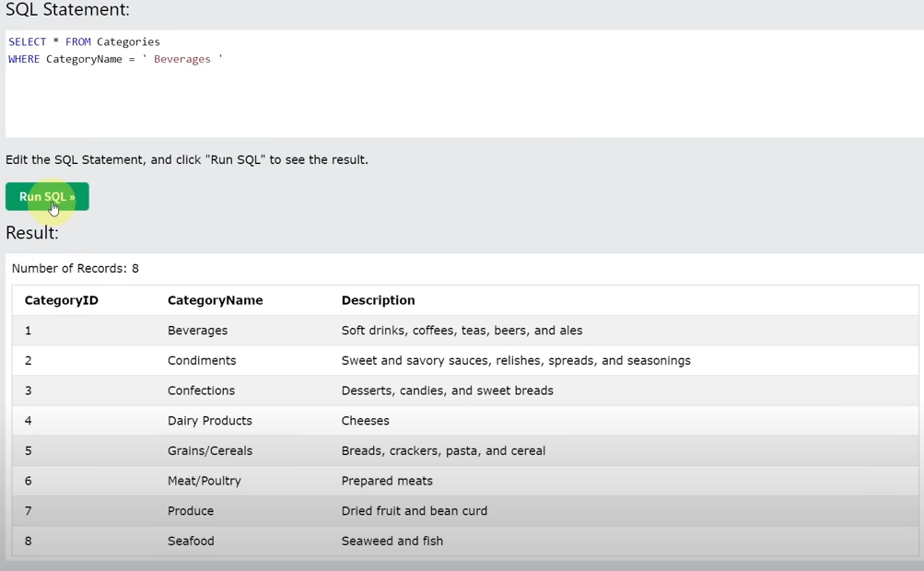
Task: Click the CategoryID column header
Action: coord(62,300)
